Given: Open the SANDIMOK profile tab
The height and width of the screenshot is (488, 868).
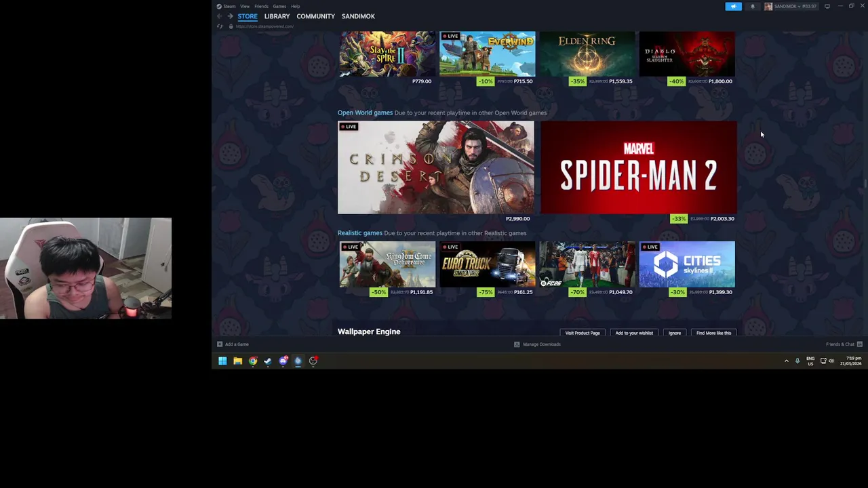Looking at the screenshot, I should click(358, 16).
